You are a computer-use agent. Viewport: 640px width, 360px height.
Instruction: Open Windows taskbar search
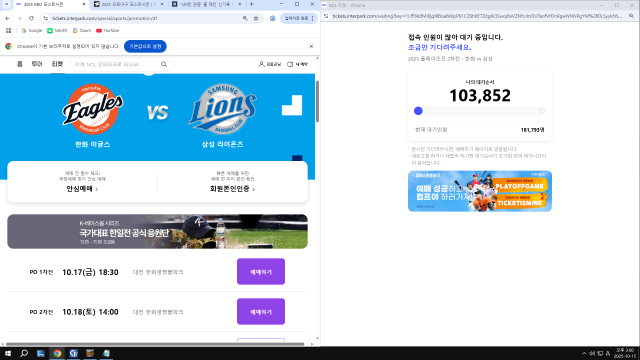coord(24,353)
